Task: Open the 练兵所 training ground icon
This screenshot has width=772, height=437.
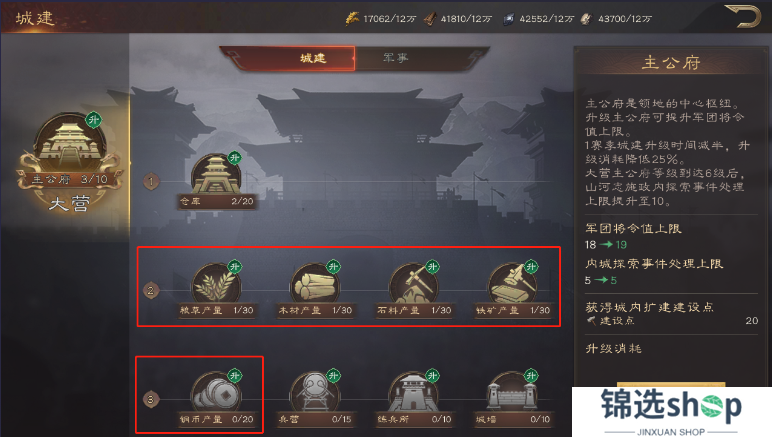Action: coord(414,392)
